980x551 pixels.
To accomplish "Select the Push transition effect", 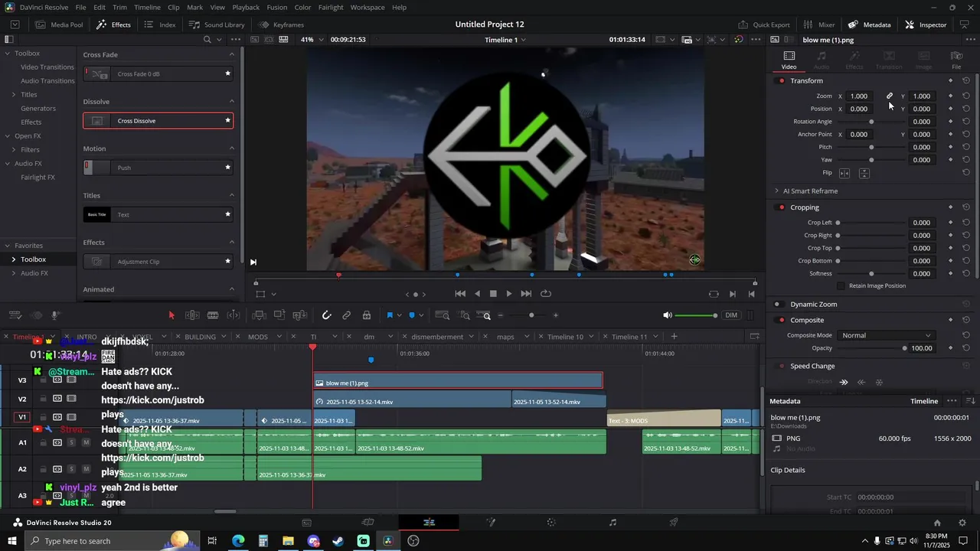I will click(158, 168).
